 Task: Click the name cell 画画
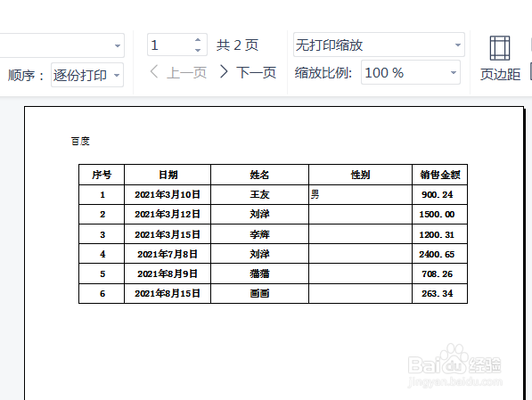[x=259, y=293]
